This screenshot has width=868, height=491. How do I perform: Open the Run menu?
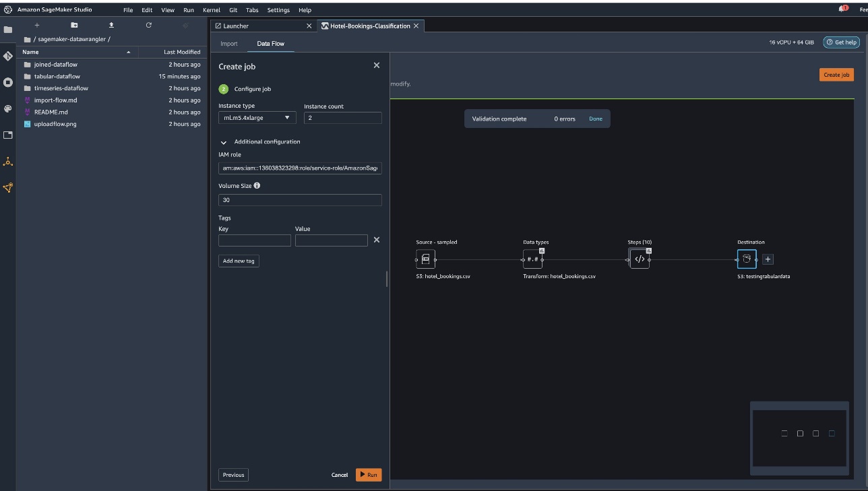pos(189,10)
